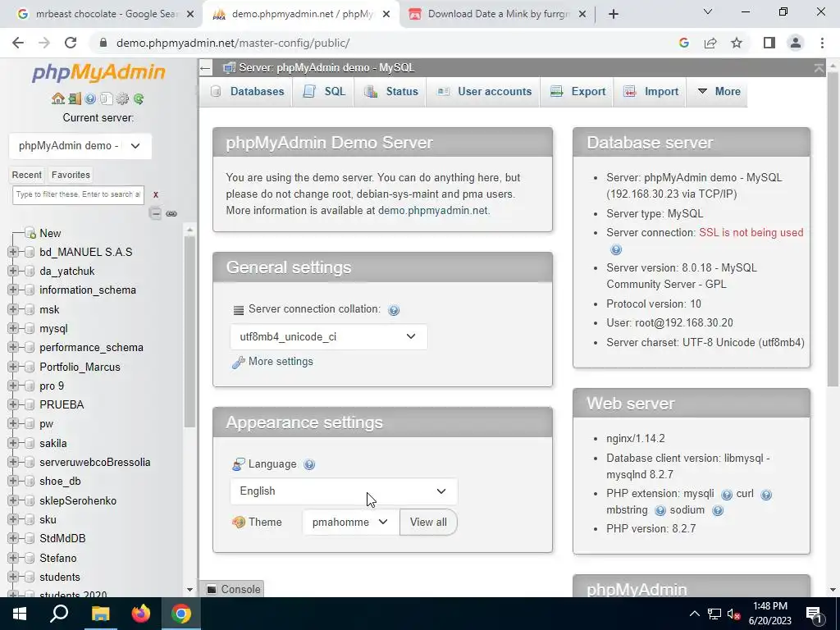Viewport: 840px width, 630px height.
Task: Open the utf8mb4_unicode_ci collation dropdown
Action: (328, 337)
